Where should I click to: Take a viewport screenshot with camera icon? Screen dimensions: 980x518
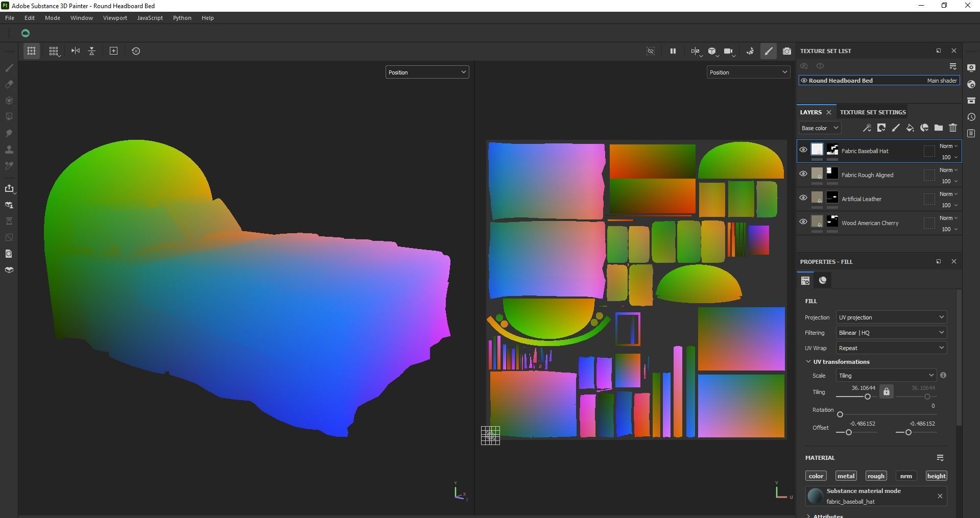[787, 51]
